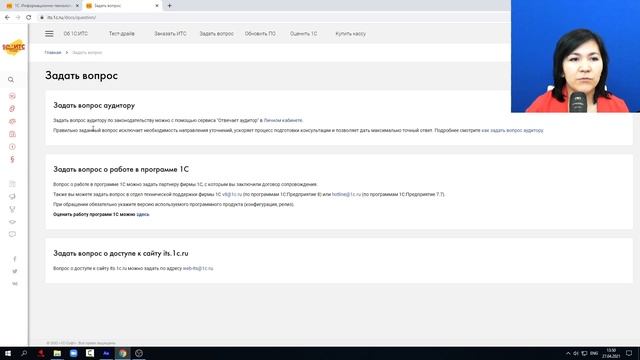Open 'Об 1С:ИТС' in top navigation
Viewport: 640px width, 360px height.
click(x=76, y=34)
